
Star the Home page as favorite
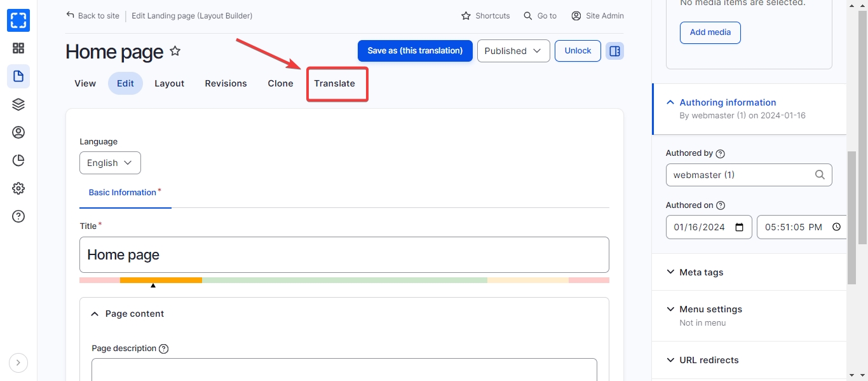coord(175,51)
